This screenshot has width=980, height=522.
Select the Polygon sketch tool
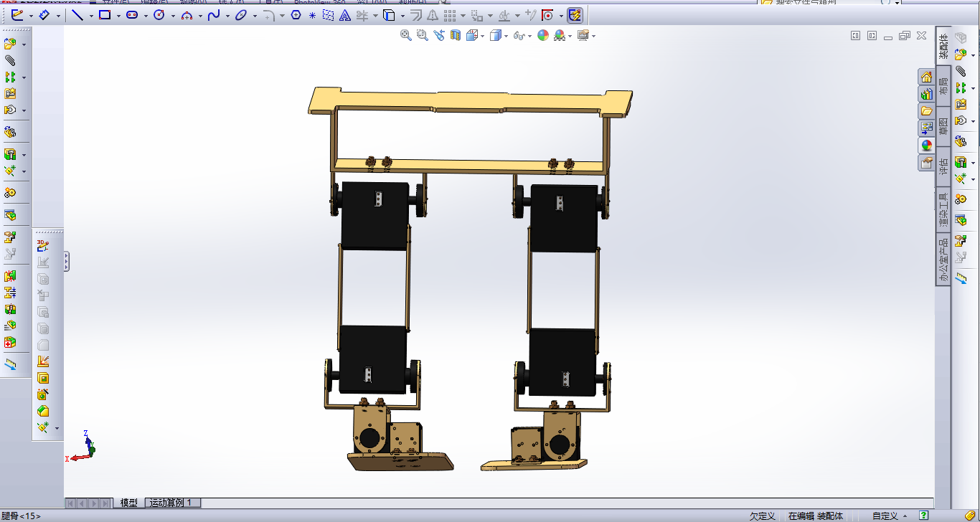(296, 14)
